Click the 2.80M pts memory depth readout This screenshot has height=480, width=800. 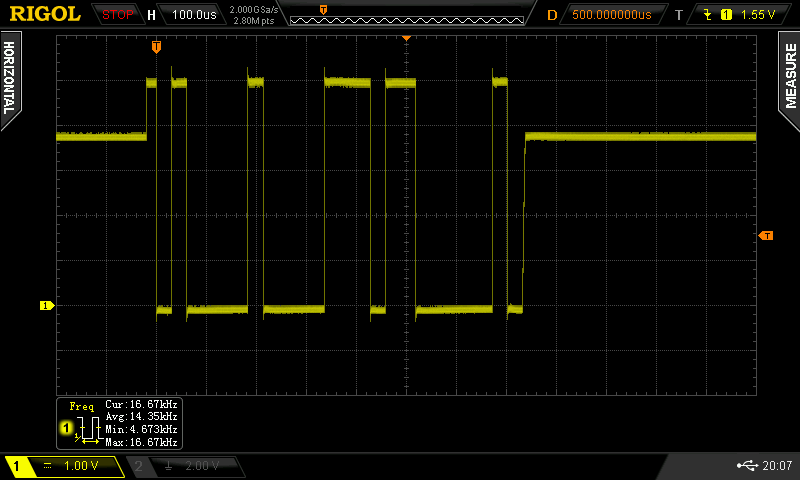click(254, 21)
